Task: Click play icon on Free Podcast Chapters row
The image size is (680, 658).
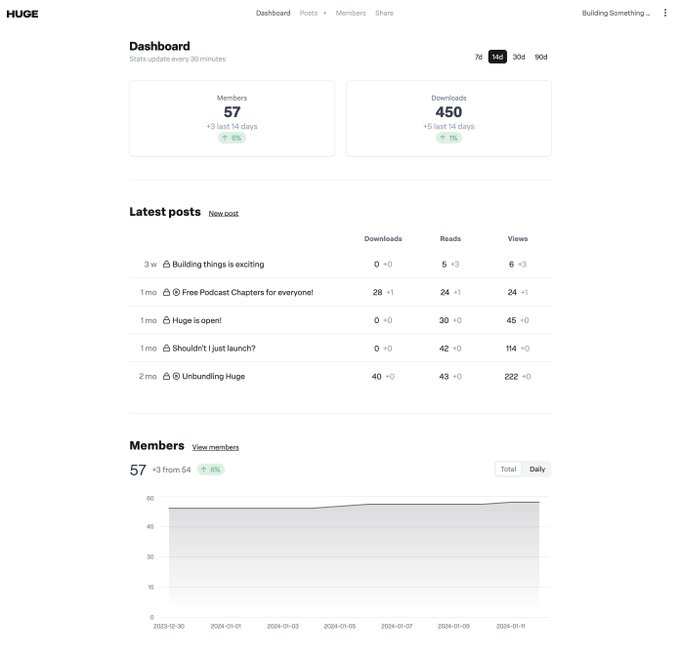Action: 176,292
